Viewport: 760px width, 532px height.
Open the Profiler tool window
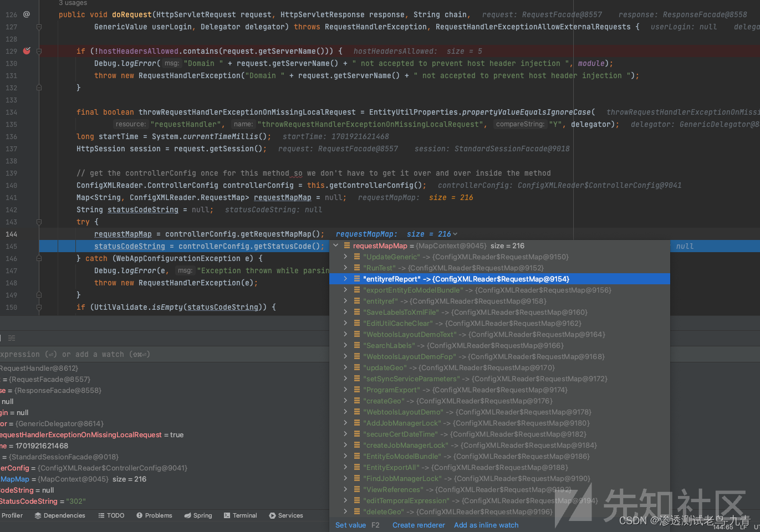coord(12,515)
